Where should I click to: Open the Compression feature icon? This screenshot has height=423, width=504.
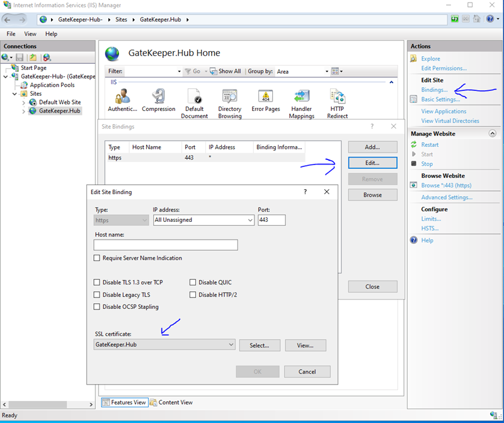tap(158, 98)
